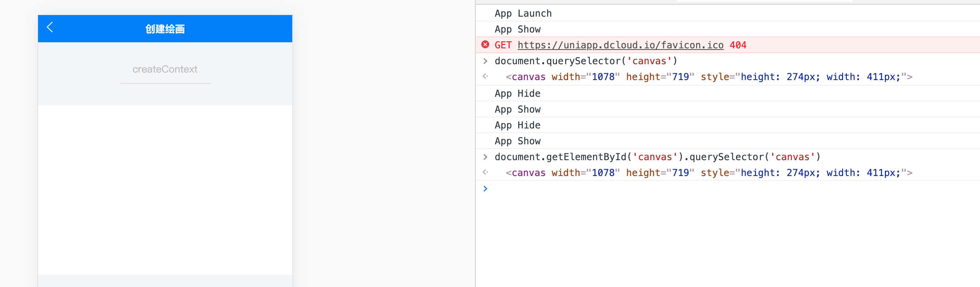The height and width of the screenshot is (287, 980).
Task: Click the input chevron before document.getElementById
Action: [485, 157]
